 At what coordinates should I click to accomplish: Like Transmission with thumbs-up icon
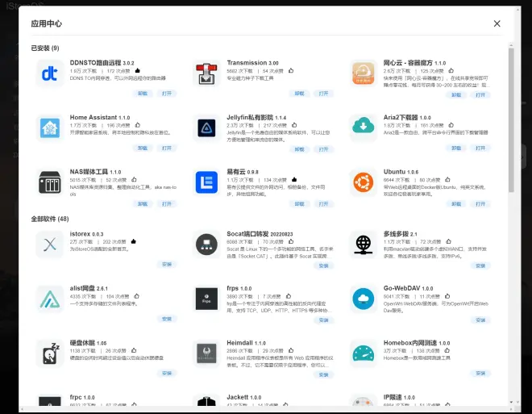tap(291, 71)
